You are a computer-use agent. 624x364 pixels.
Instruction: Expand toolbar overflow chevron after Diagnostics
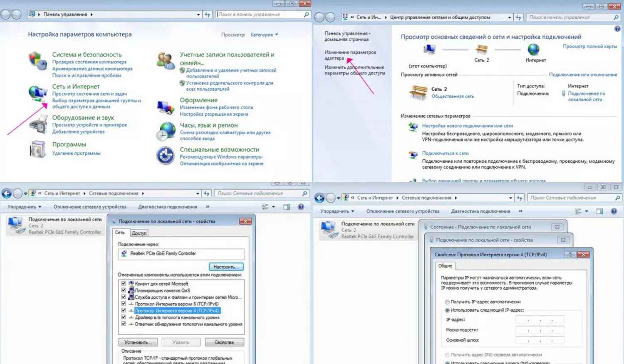[x=208, y=207]
